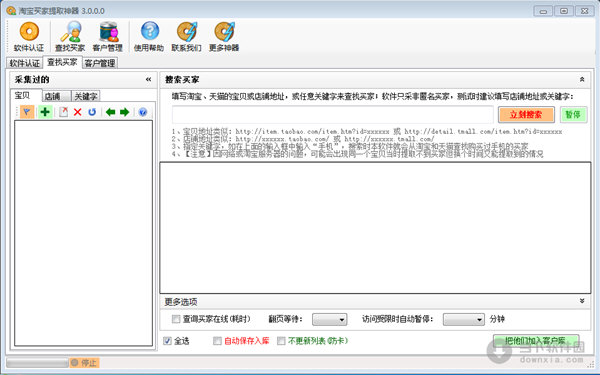
Task: Click the search address input field
Action: (333, 114)
